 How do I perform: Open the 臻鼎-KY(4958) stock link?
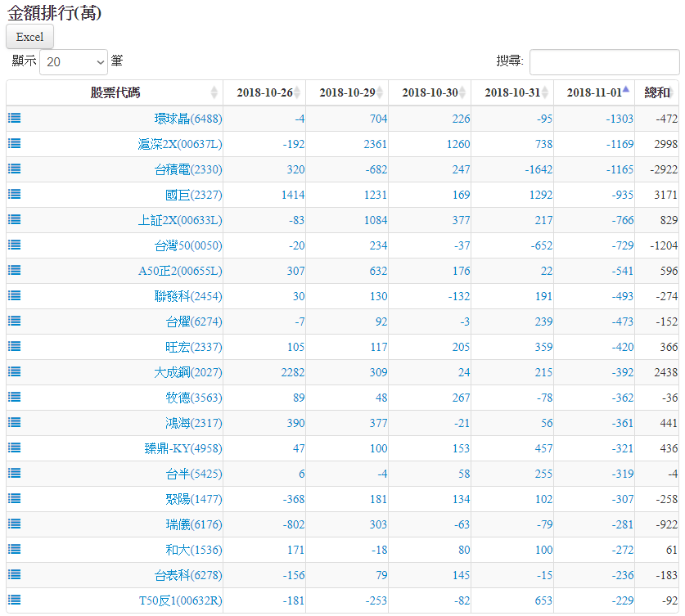[x=183, y=448]
